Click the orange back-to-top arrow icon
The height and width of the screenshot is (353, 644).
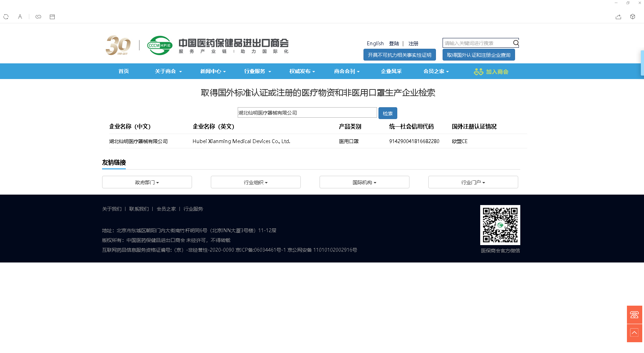pyautogui.click(x=634, y=333)
